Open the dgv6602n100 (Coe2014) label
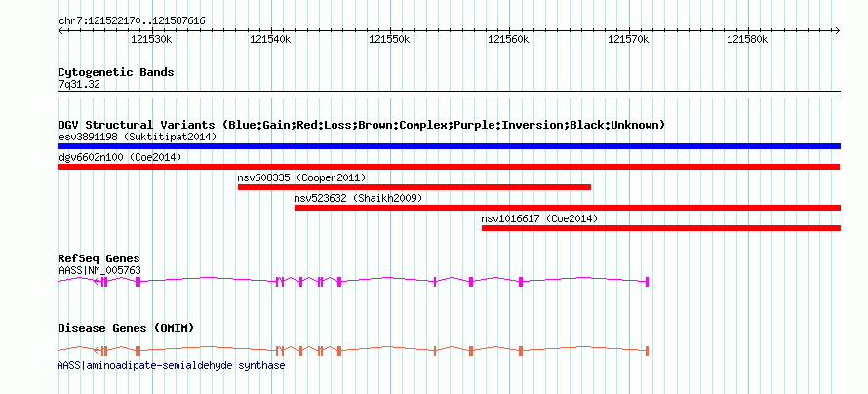This screenshot has width=868, height=394. click(120, 157)
